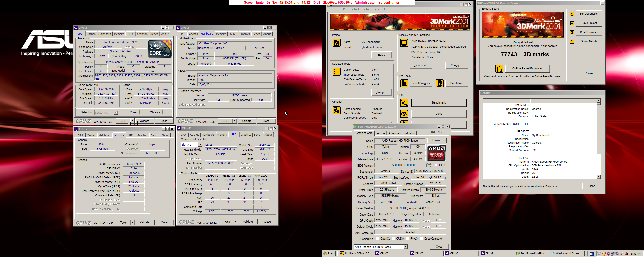Image resolution: width=644 pixels, height=257 pixels.
Task: Click the Batch Run icon in Pro Tools
Action: (x=439, y=83)
